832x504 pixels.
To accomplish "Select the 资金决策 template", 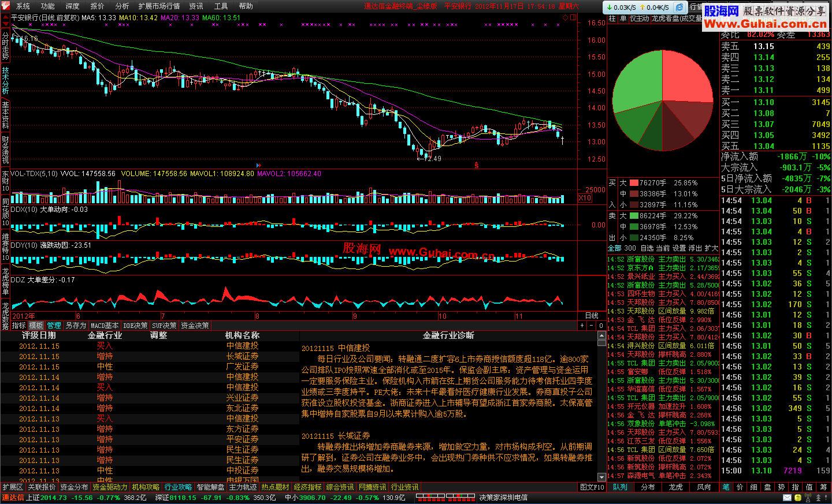I will (x=195, y=326).
